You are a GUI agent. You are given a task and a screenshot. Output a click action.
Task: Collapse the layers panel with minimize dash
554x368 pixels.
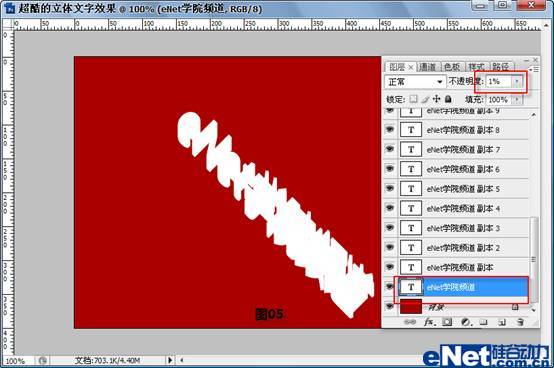pos(526,60)
